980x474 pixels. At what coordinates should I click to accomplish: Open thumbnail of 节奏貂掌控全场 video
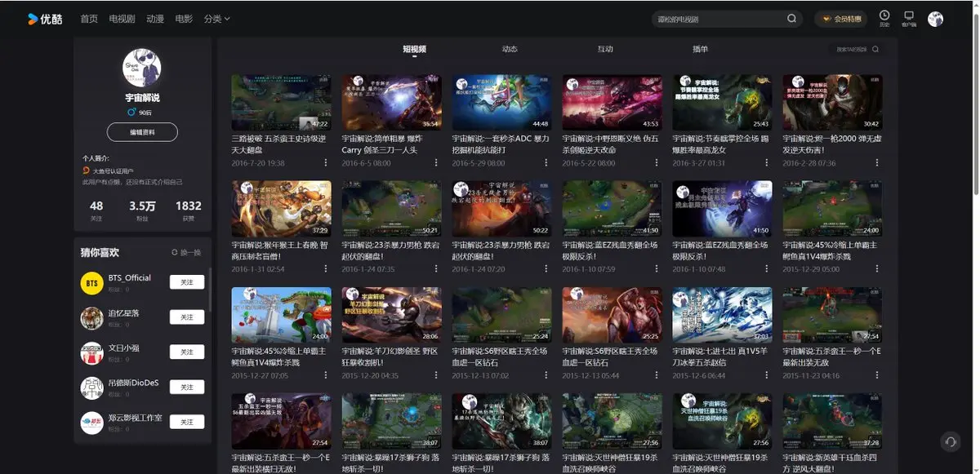(722, 103)
